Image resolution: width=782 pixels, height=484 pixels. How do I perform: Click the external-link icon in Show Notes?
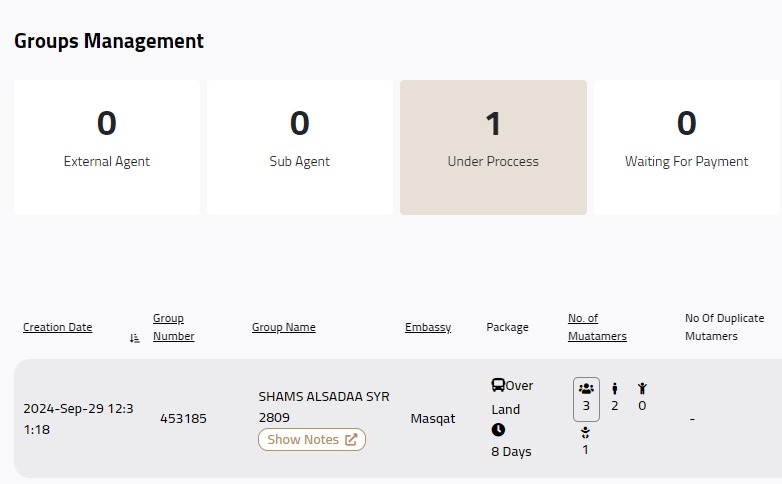[x=351, y=439]
